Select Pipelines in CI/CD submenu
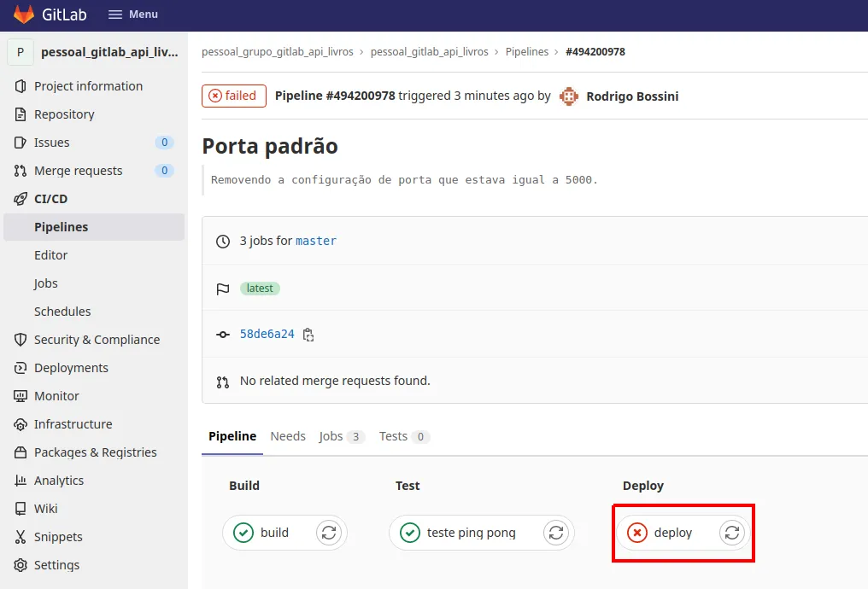This screenshot has width=868, height=589. [94, 227]
